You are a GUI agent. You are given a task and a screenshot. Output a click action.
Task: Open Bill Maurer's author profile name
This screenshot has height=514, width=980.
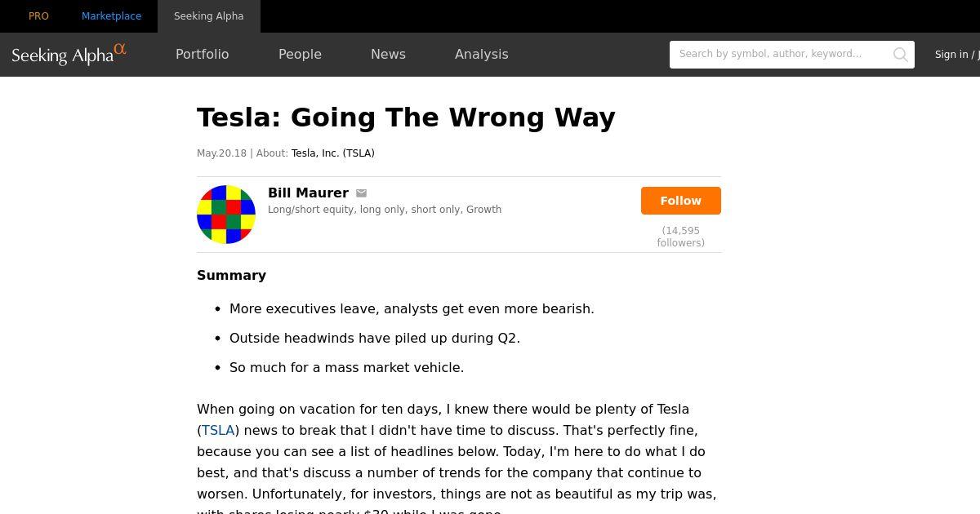[308, 193]
